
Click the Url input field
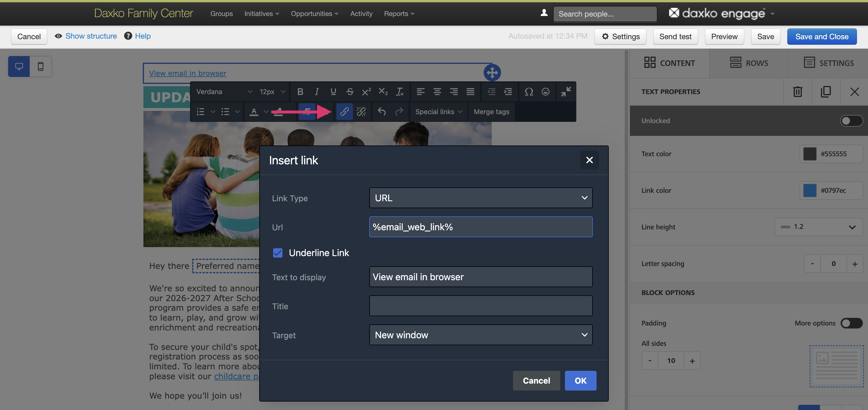(480, 227)
